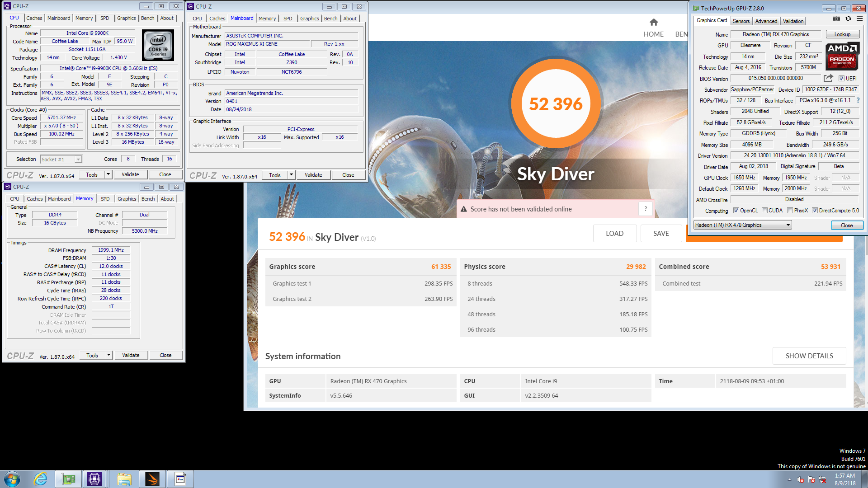Launch Internet Explorer from taskbar

41,479
